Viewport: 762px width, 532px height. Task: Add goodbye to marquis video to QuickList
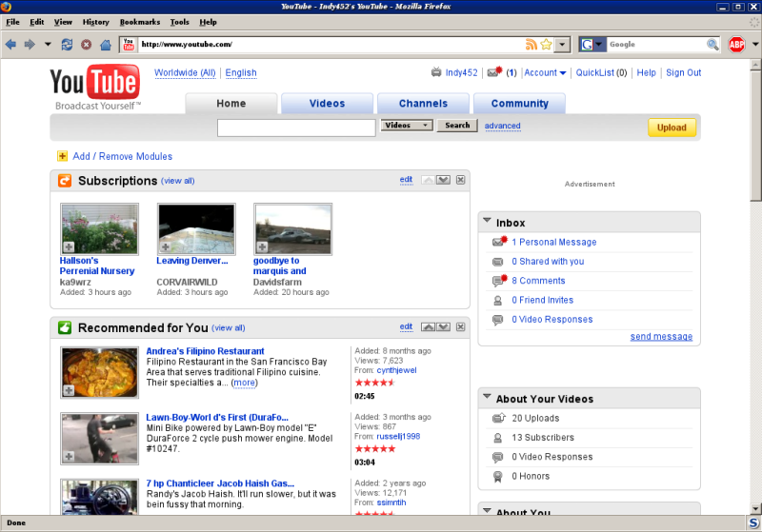tap(263, 246)
